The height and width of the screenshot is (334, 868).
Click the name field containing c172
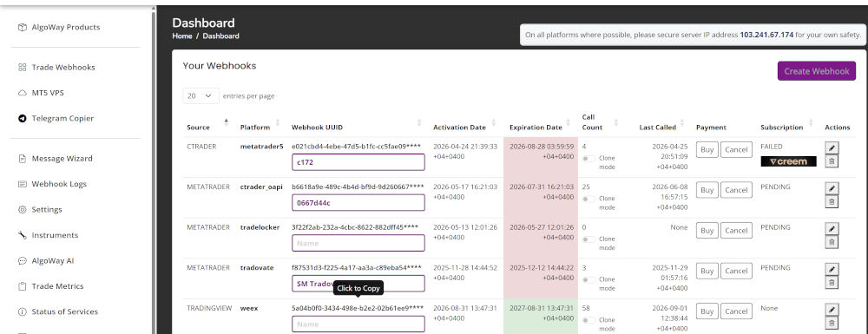point(358,162)
